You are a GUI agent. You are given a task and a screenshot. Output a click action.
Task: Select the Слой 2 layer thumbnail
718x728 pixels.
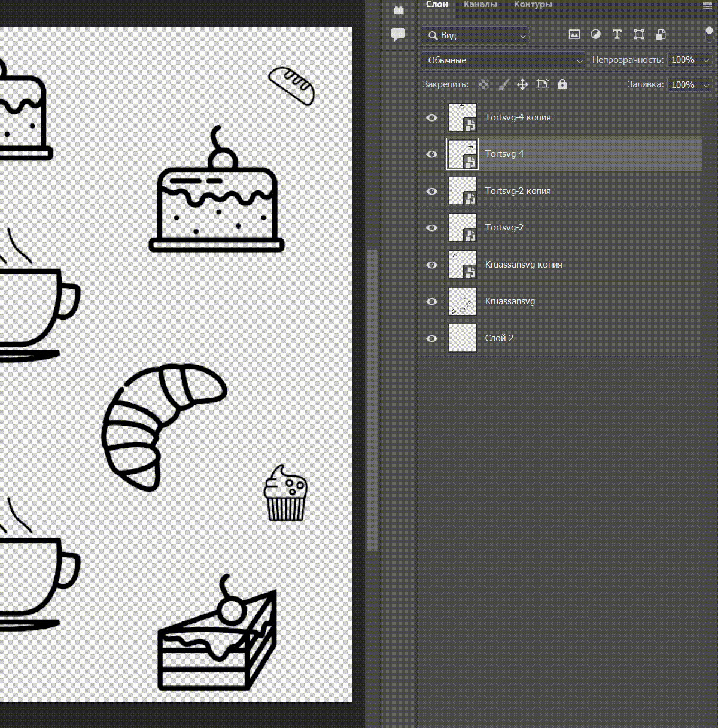[x=463, y=338]
